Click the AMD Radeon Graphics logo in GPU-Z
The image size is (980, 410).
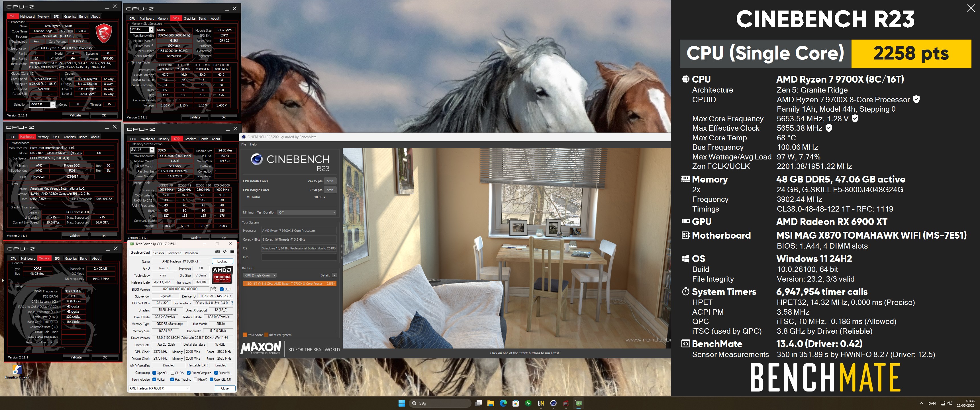[222, 275]
